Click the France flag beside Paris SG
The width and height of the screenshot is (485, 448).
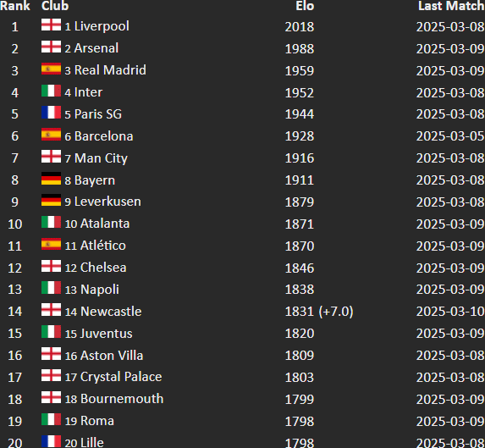click(51, 113)
